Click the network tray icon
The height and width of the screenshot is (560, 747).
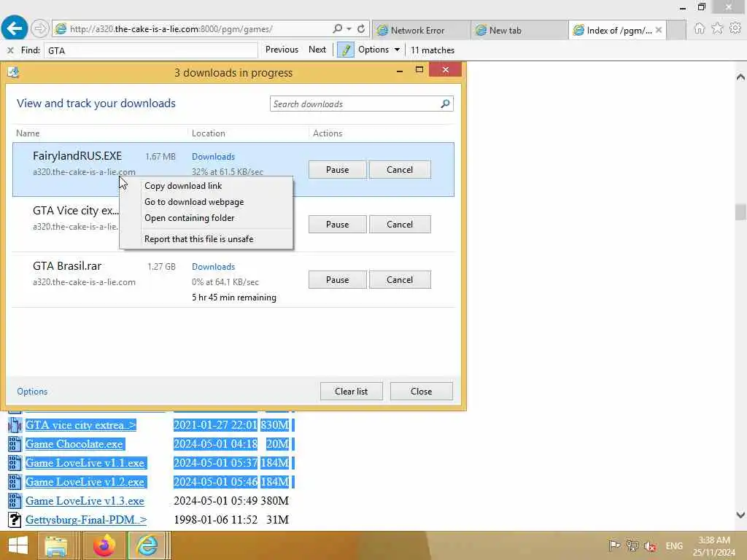[x=632, y=545]
